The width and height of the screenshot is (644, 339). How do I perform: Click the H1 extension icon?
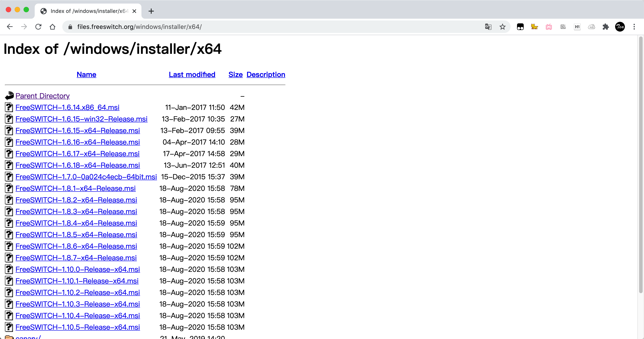tap(577, 27)
